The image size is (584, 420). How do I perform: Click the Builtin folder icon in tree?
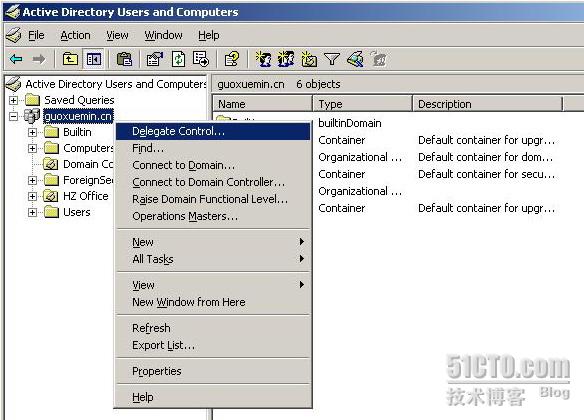point(51,132)
